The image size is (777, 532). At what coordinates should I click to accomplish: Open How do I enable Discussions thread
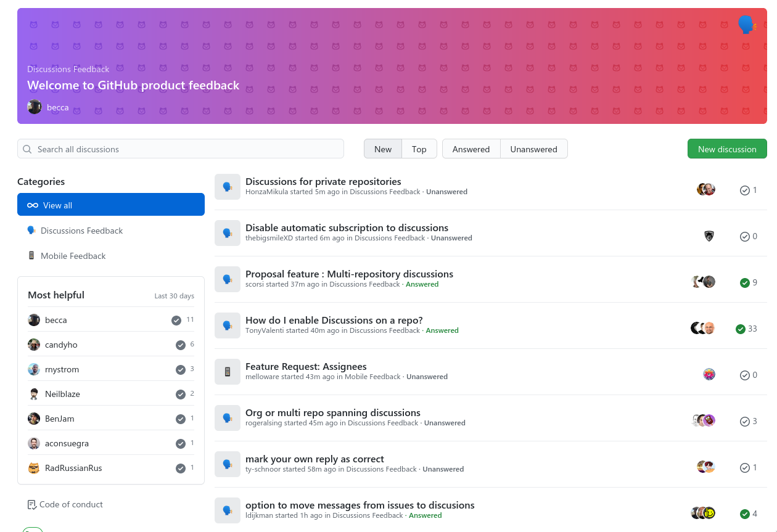(334, 320)
